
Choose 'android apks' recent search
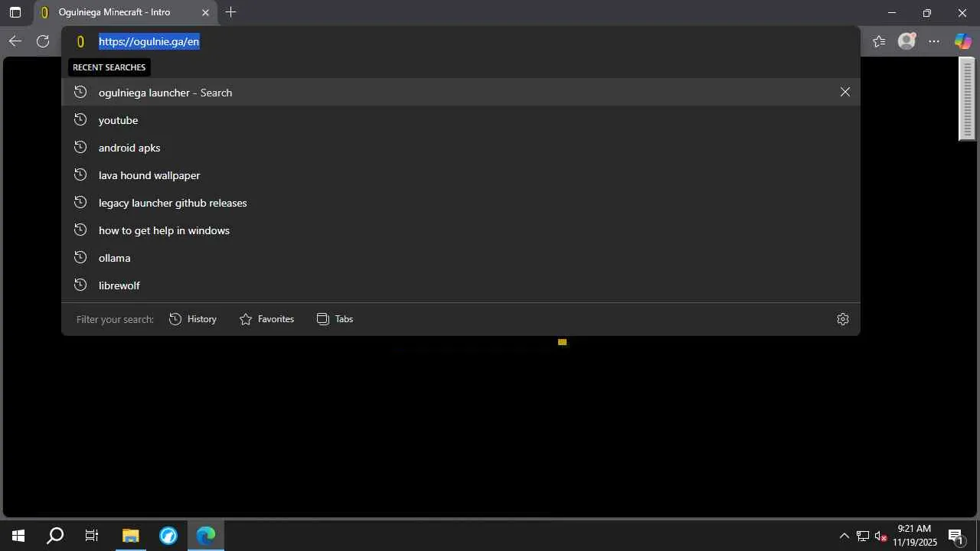pos(461,147)
